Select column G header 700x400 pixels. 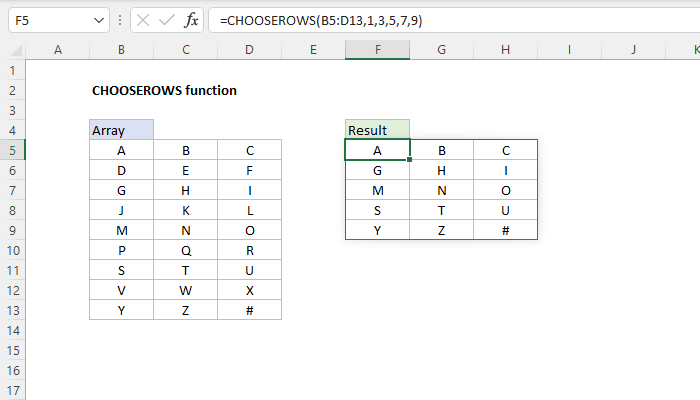coord(442,50)
